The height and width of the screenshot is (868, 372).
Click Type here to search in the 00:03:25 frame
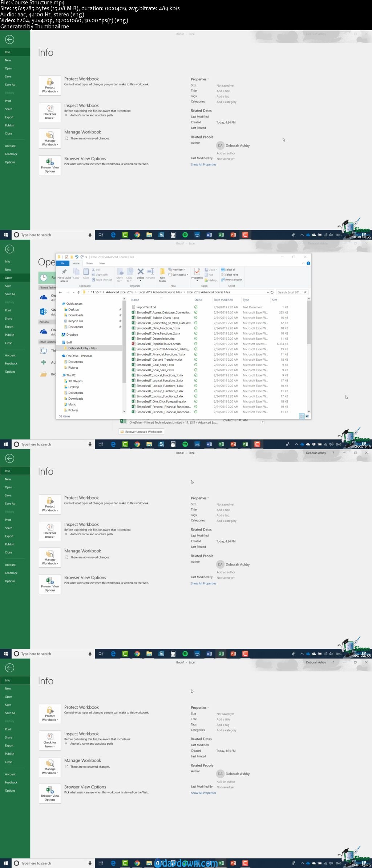pos(53,863)
